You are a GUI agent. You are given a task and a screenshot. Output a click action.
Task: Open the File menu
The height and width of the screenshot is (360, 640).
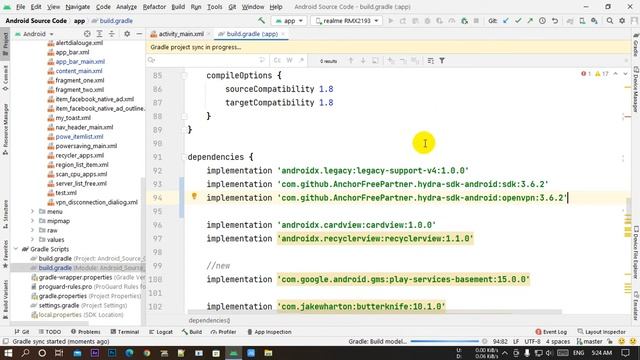click(x=20, y=7)
